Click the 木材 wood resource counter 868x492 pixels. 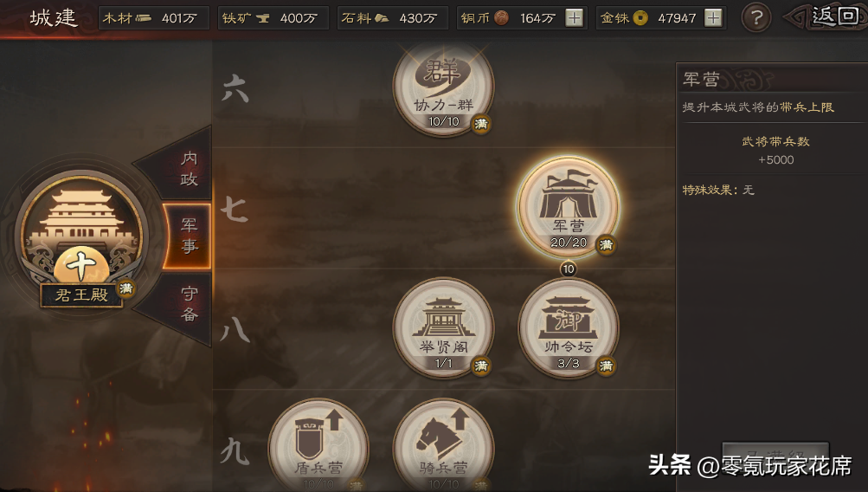click(x=153, y=18)
